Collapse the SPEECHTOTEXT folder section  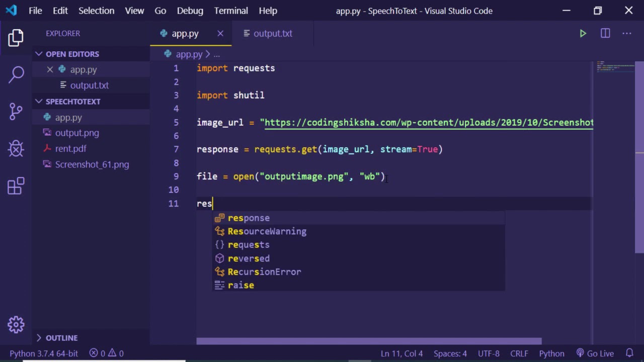point(72,101)
